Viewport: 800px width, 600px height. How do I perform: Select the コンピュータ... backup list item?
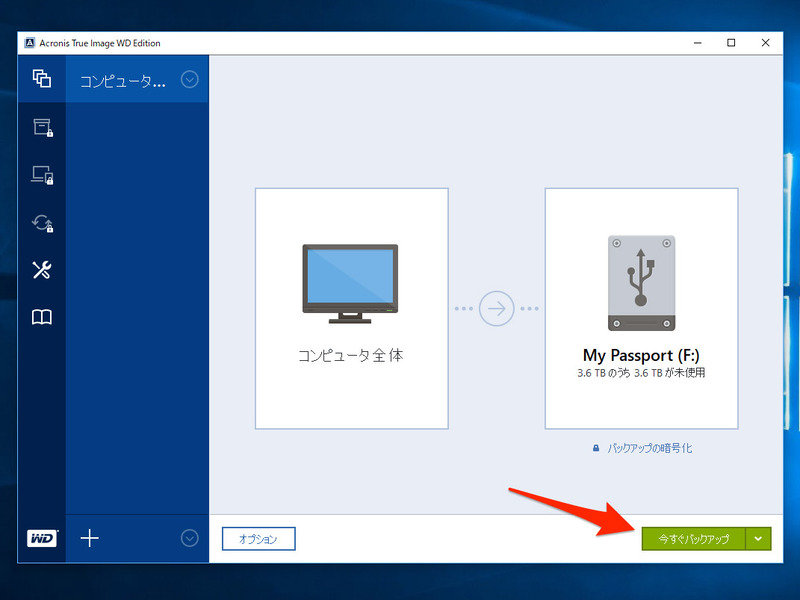point(137,79)
